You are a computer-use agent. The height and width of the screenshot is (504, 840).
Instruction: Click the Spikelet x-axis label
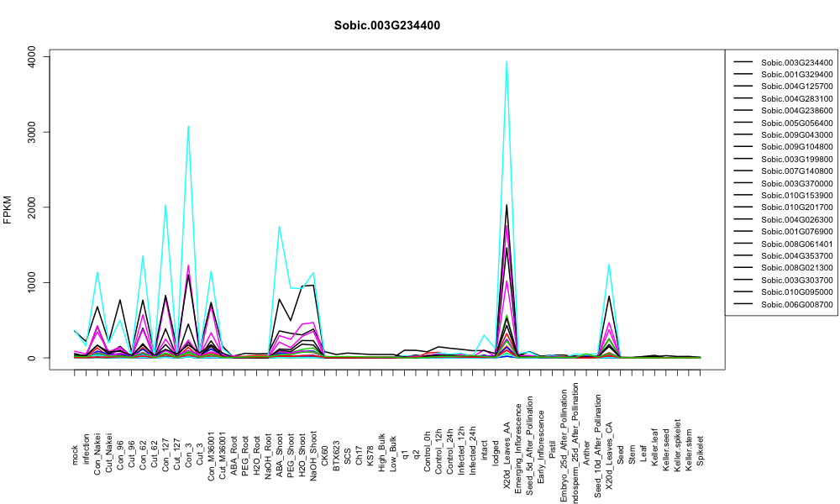click(x=701, y=450)
